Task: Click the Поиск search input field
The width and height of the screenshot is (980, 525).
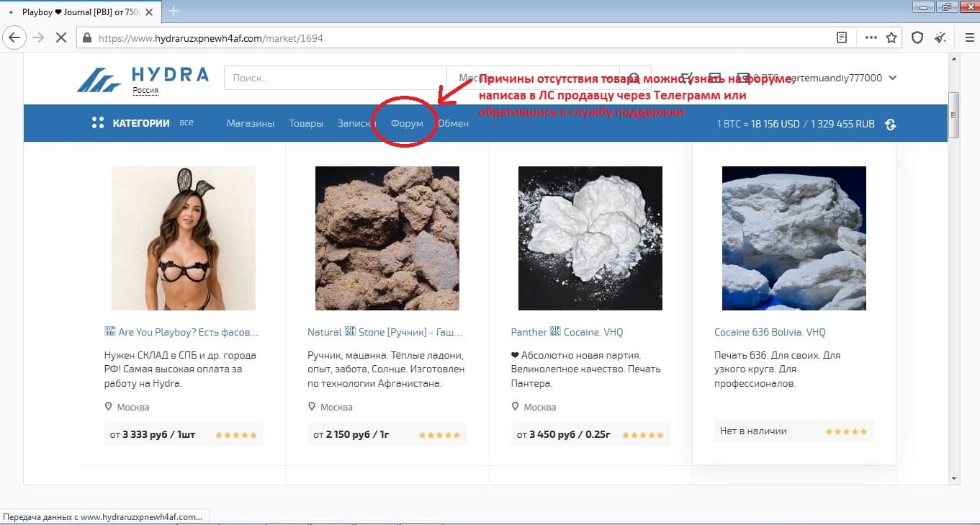Action: [335, 78]
